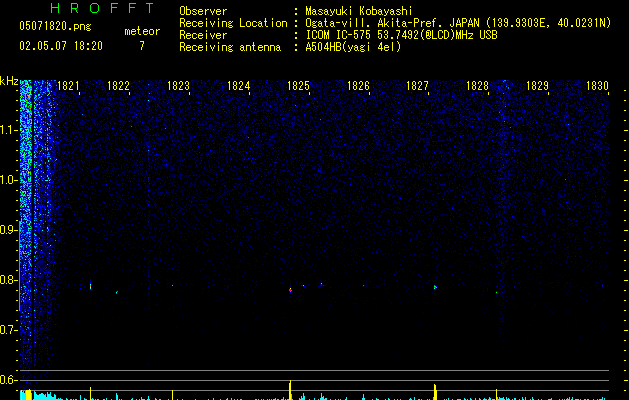Click the 1822 time marker

[118, 86]
